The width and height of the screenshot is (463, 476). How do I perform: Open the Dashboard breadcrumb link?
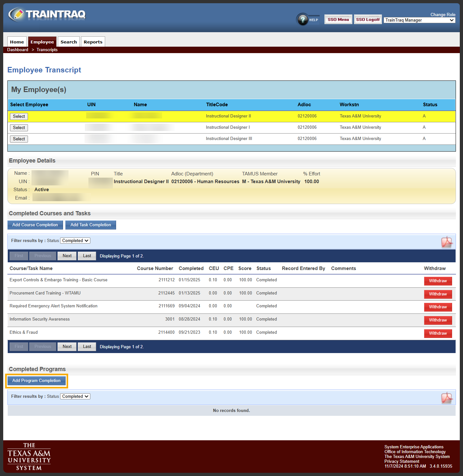(18, 50)
